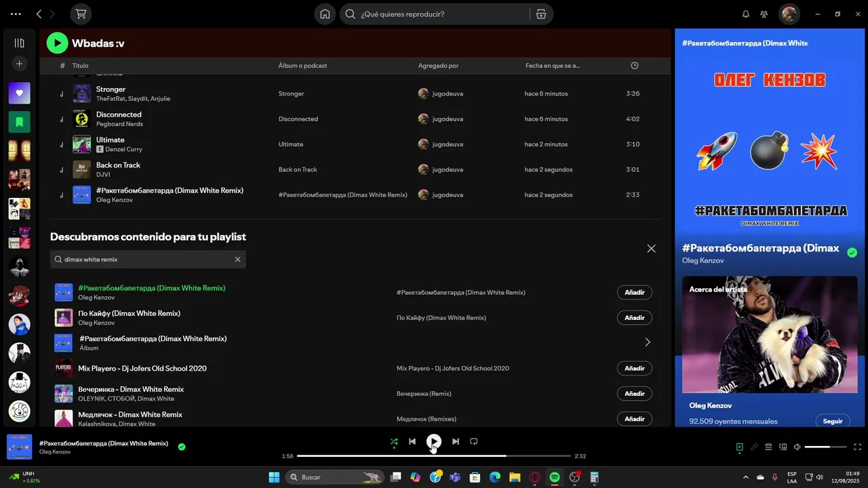Viewport: 868px width, 488px height.
Task: Sort by the duration clock icon
Action: coord(635,66)
